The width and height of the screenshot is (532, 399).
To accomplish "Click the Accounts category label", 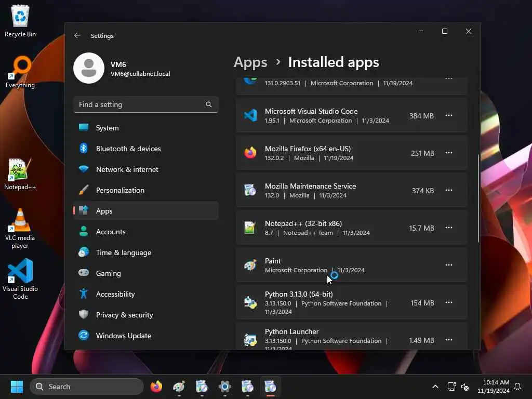I will (111, 232).
